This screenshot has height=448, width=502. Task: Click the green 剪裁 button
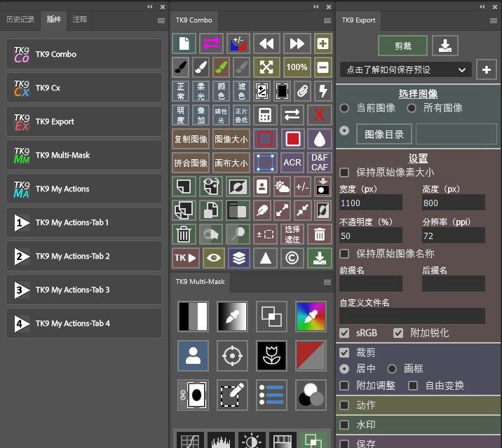[x=402, y=46]
